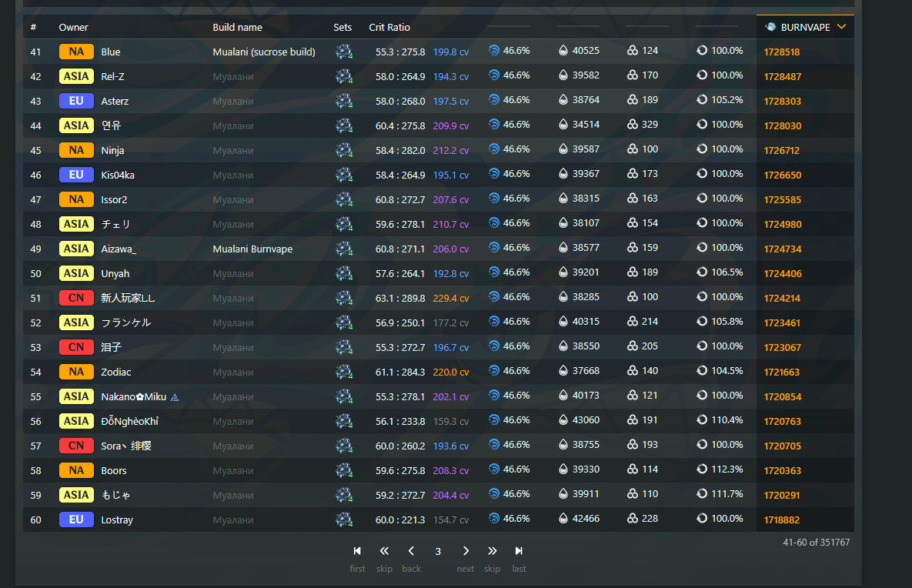Click the set icon in Lostray's row
The image size is (912, 588).
(x=344, y=520)
